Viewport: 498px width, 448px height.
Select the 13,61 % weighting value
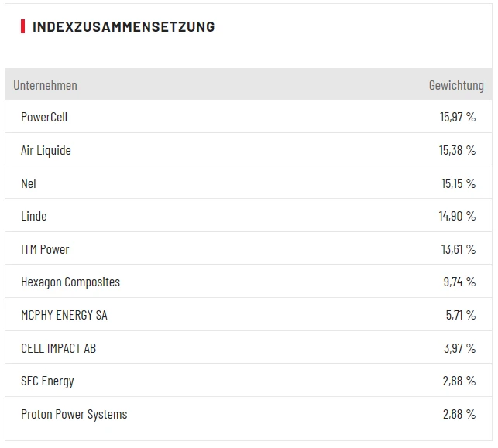click(457, 249)
